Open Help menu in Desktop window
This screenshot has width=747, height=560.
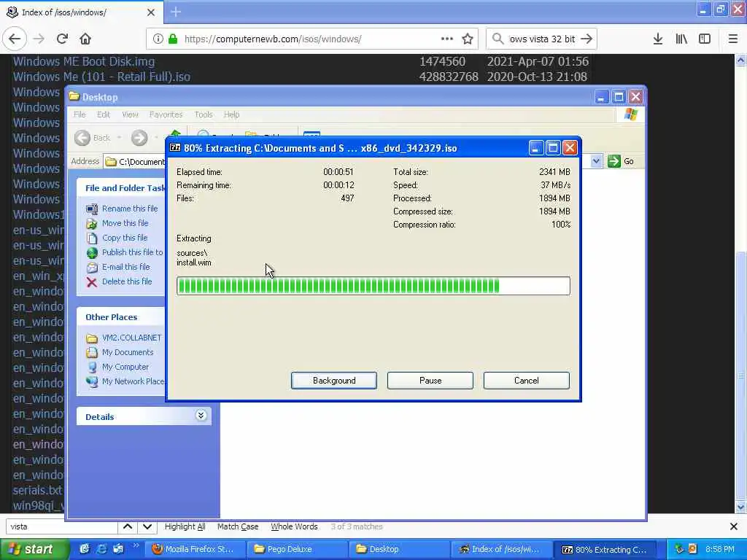[231, 114]
